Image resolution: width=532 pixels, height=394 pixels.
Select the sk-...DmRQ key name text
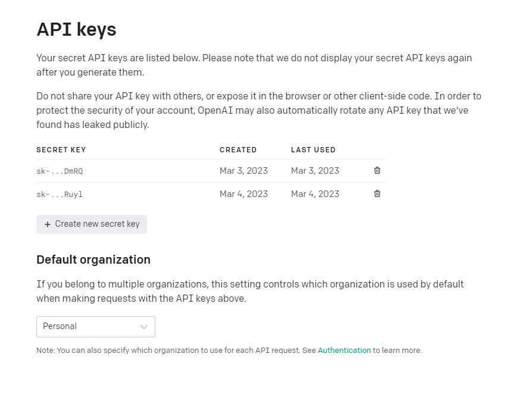(60, 171)
